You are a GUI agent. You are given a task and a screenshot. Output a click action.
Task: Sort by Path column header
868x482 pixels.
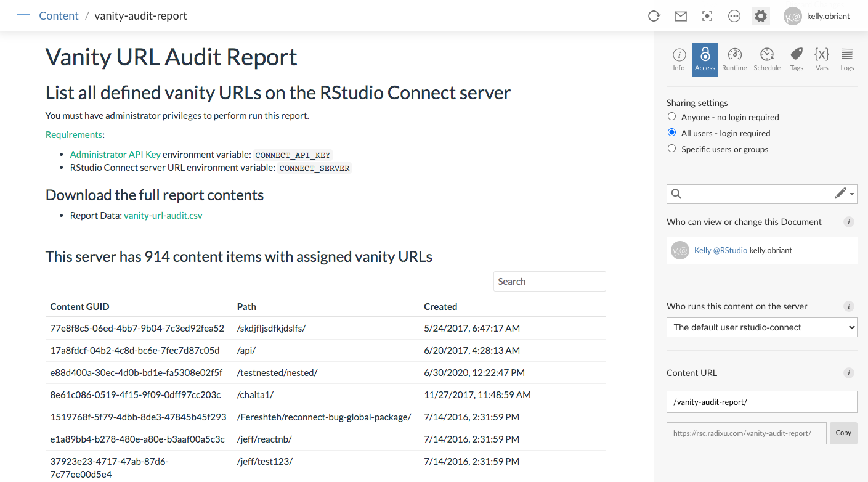pyautogui.click(x=246, y=306)
